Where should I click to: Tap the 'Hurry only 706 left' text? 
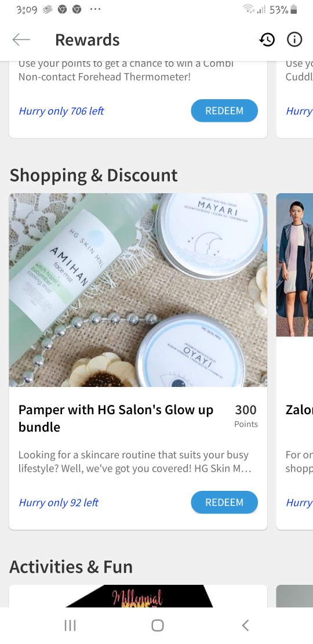[61, 111]
